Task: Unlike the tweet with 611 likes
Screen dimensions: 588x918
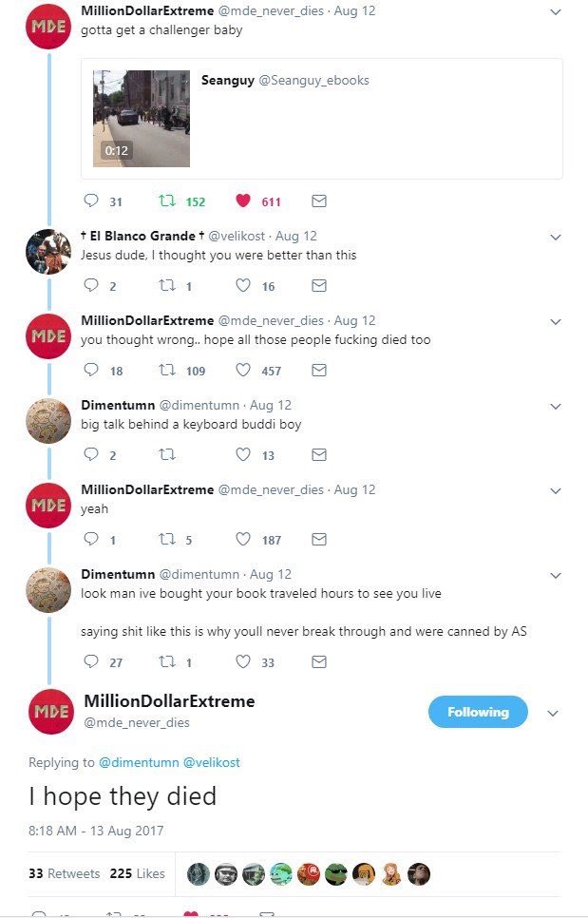Action: click(243, 201)
